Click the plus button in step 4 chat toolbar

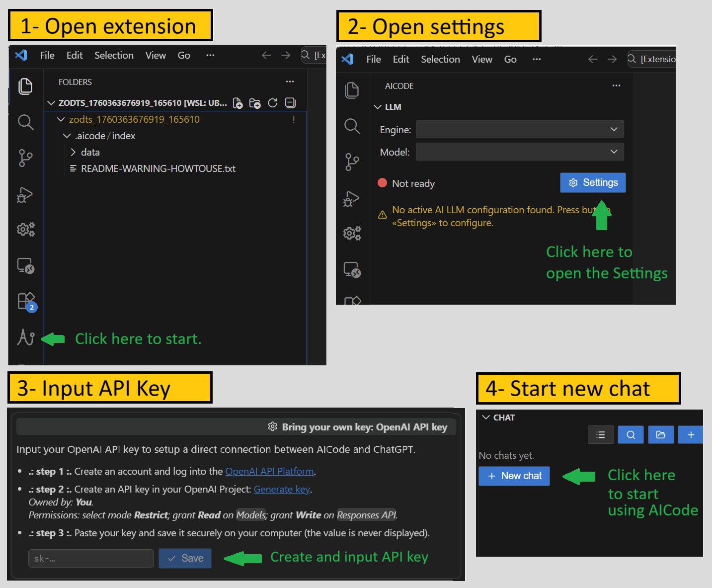click(691, 435)
